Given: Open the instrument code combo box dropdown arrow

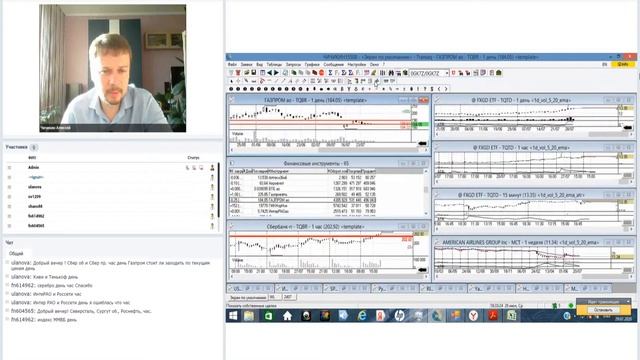Looking at the screenshot, I should click(447, 73).
